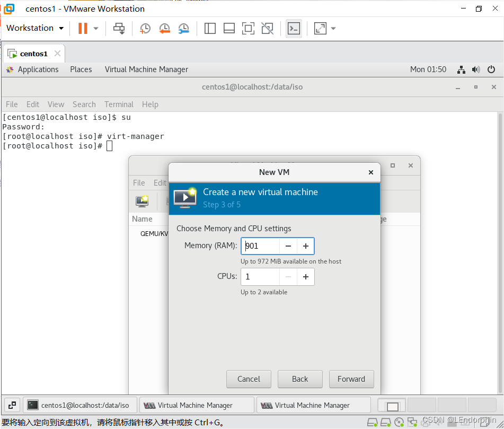Switch to centos1@localhost terminal in taskbar
The width and height of the screenshot is (504, 429).
tap(80, 405)
